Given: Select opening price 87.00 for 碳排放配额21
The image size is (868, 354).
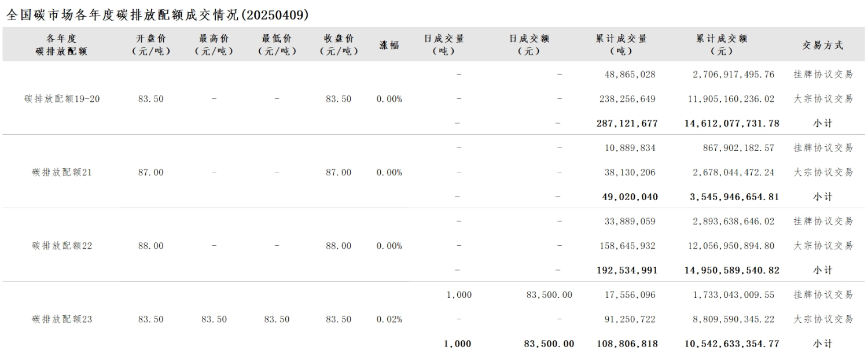Looking at the screenshot, I should point(151,172).
